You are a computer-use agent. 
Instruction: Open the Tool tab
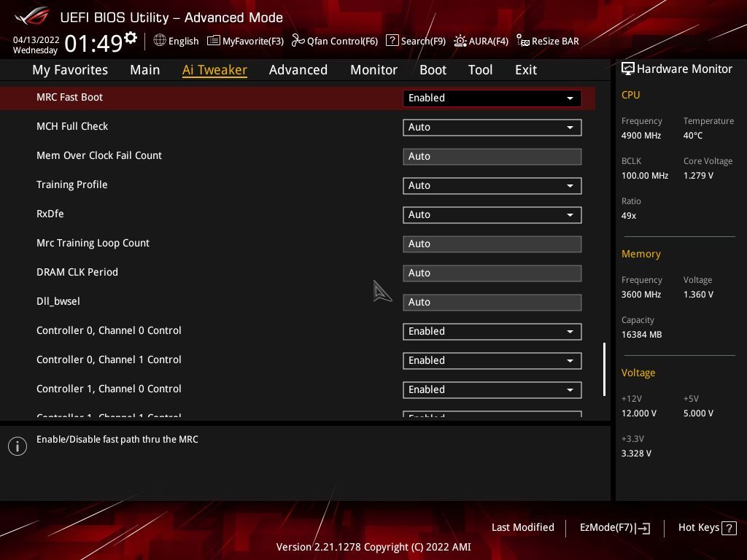(x=480, y=70)
